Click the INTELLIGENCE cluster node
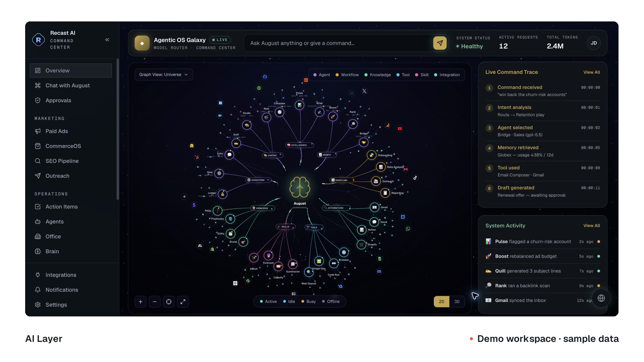The image size is (644, 362). (299, 145)
